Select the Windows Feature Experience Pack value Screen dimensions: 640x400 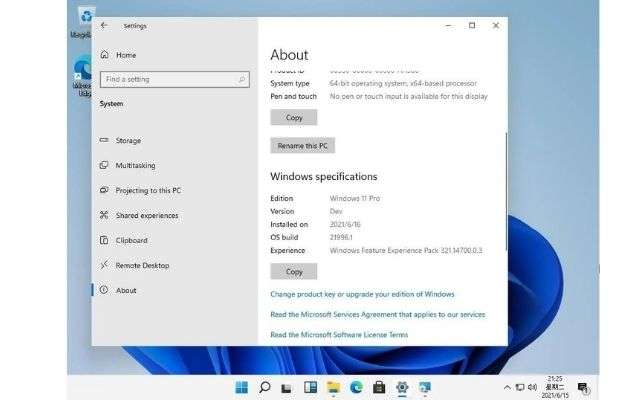406,250
